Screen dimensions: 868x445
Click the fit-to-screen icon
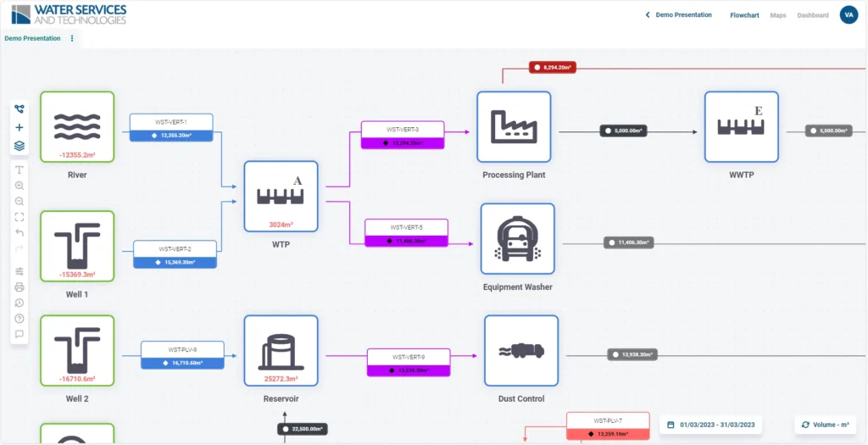pyautogui.click(x=19, y=217)
